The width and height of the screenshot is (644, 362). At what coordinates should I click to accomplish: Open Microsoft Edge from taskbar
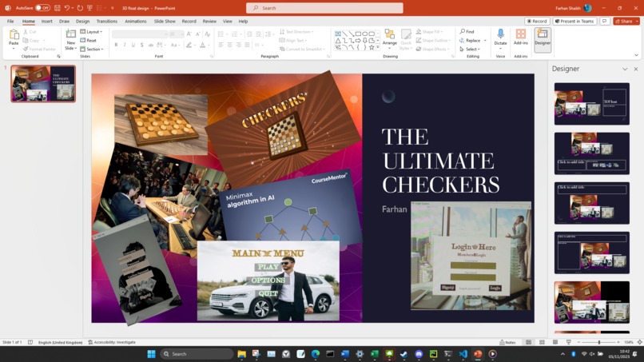click(x=316, y=354)
